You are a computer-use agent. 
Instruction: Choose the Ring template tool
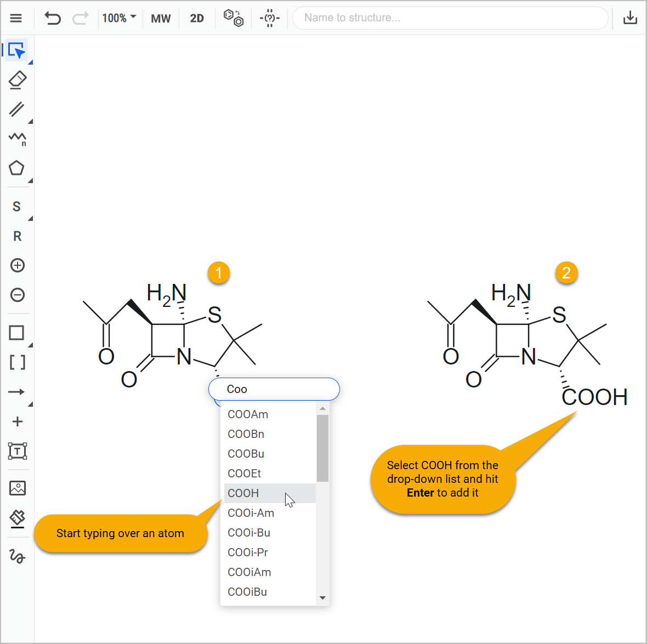[17, 168]
